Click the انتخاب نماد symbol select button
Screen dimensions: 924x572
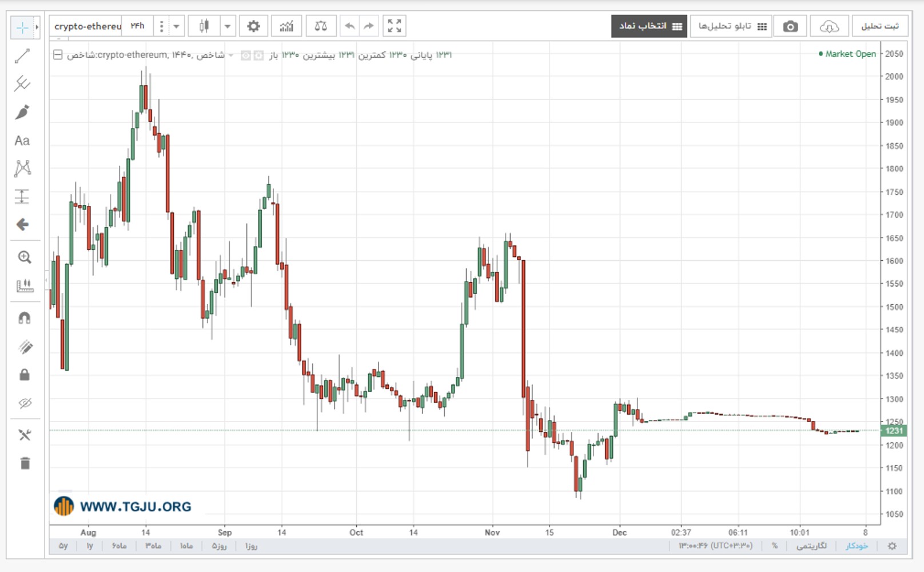(649, 26)
